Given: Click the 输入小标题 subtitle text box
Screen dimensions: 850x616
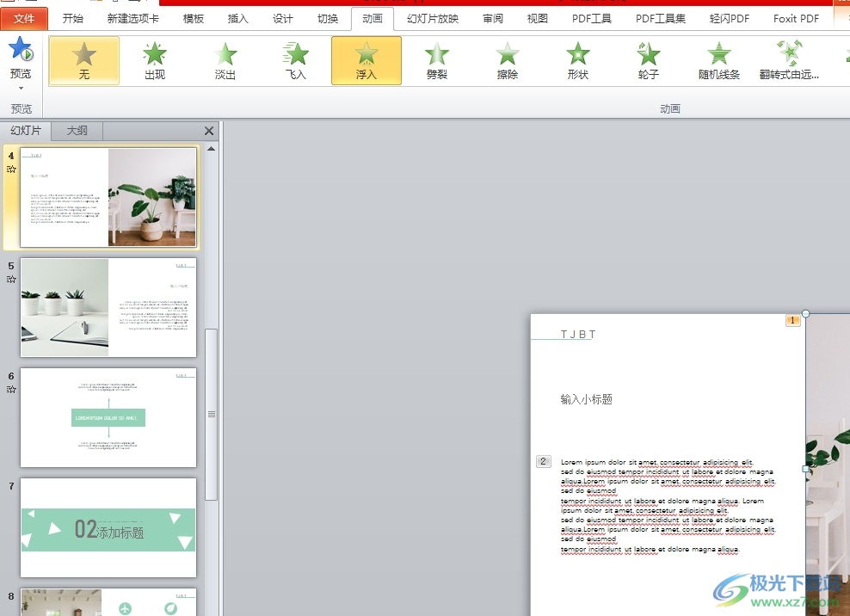Looking at the screenshot, I should [x=586, y=399].
